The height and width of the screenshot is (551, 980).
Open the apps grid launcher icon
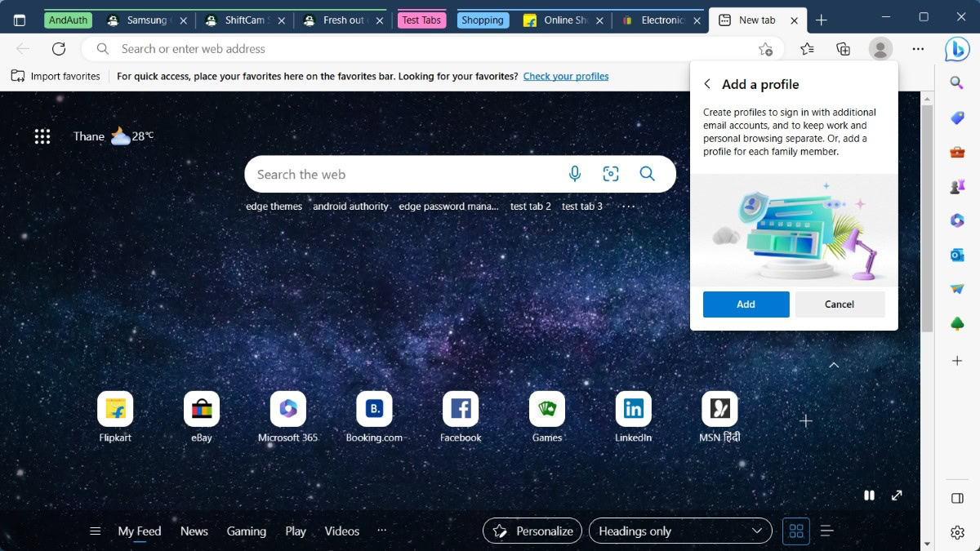click(x=42, y=136)
